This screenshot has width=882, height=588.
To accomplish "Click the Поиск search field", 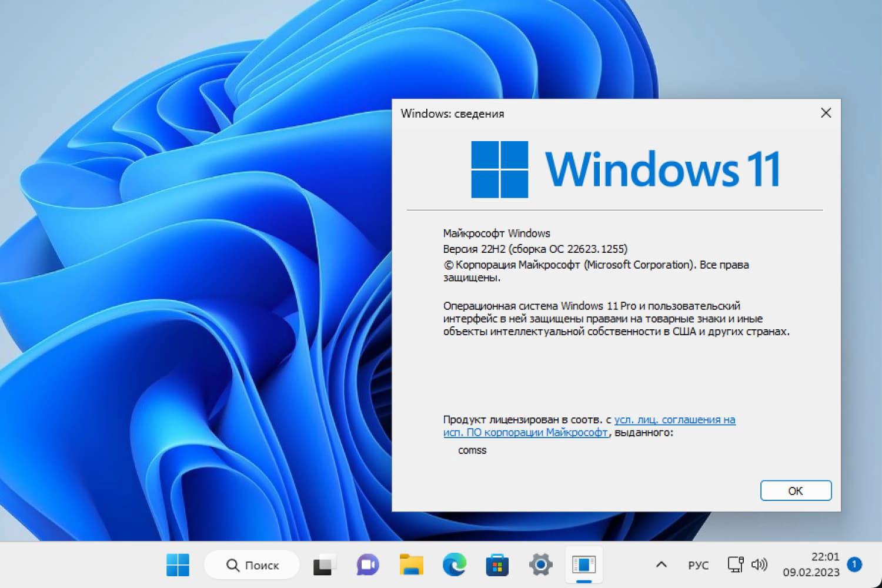I will pos(252,565).
